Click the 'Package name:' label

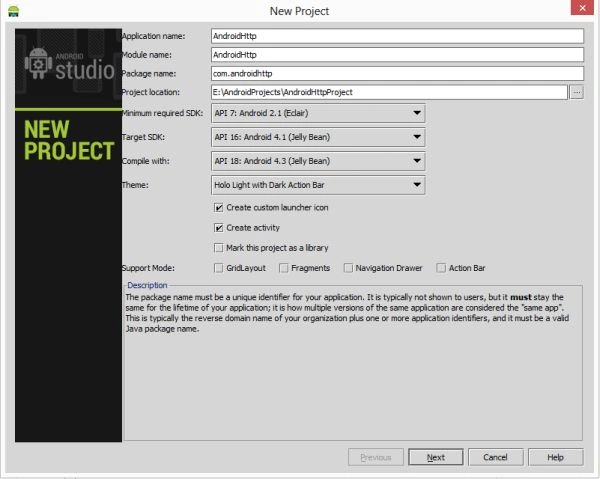[x=149, y=73]
